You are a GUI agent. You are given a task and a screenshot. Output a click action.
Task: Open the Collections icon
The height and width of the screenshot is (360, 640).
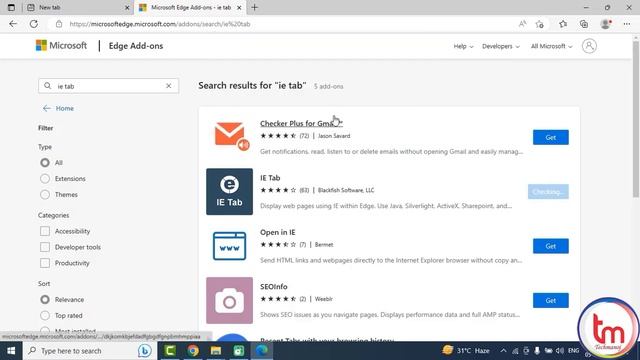tap(584, 24)
